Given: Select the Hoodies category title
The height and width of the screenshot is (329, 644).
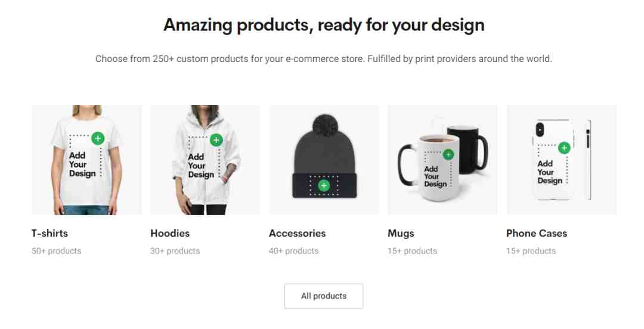Looking at the screenshot, I should tap(170, 233).
